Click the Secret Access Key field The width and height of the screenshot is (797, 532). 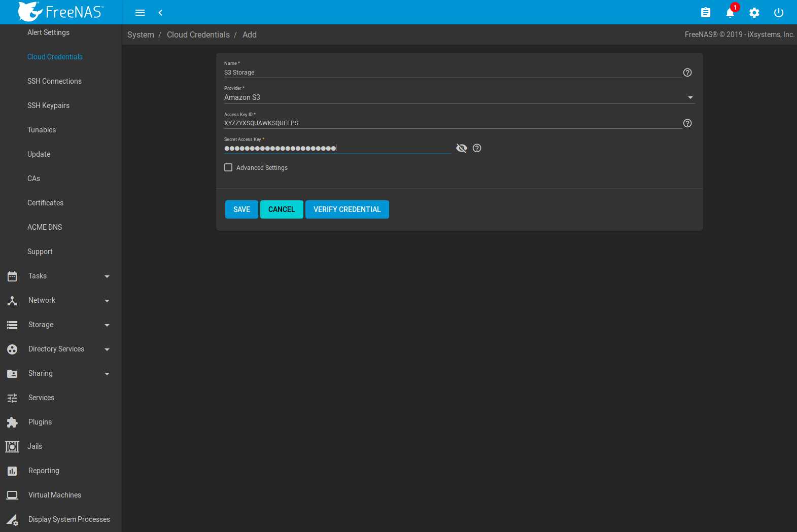337,148
